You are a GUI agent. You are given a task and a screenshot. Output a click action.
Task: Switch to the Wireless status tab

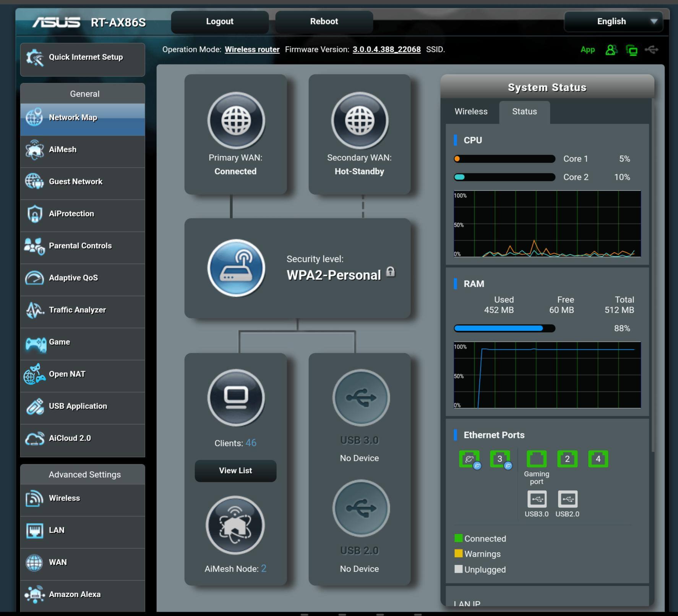471,112
